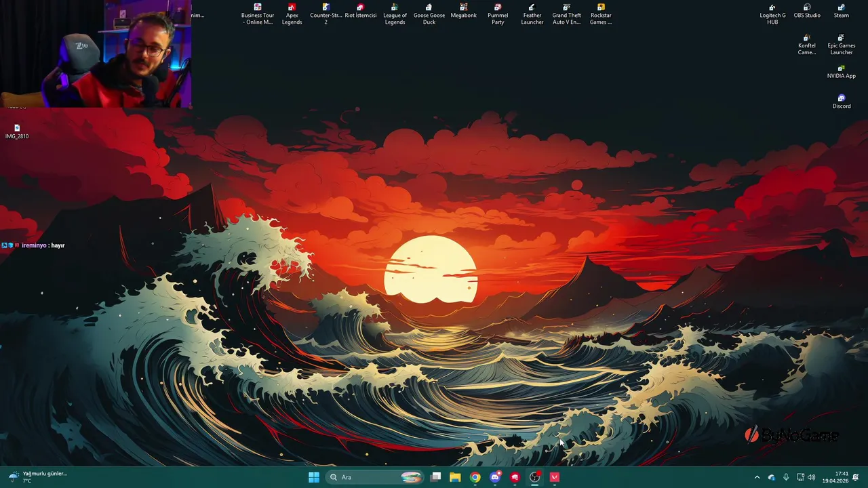Select Discord desktop shortcut icon

842,102
